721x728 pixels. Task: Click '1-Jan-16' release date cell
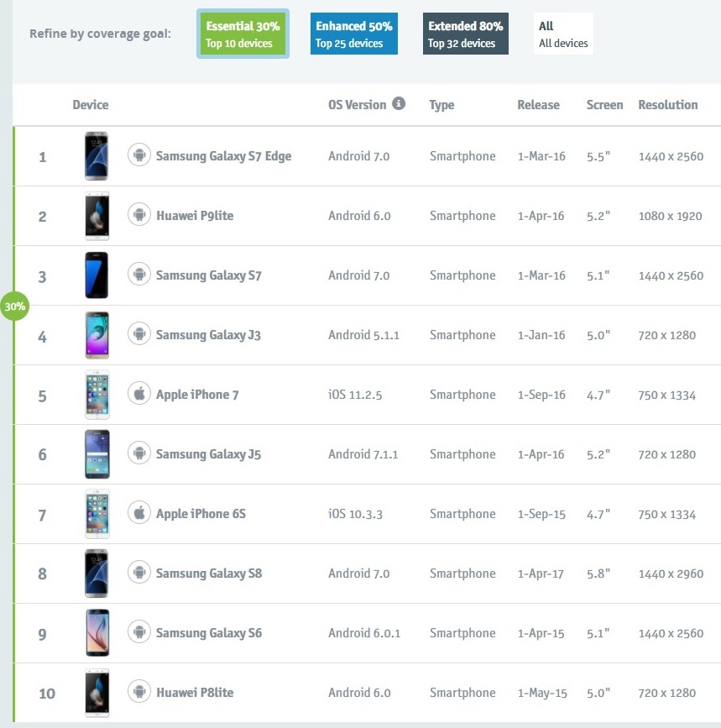click(541, 335)
